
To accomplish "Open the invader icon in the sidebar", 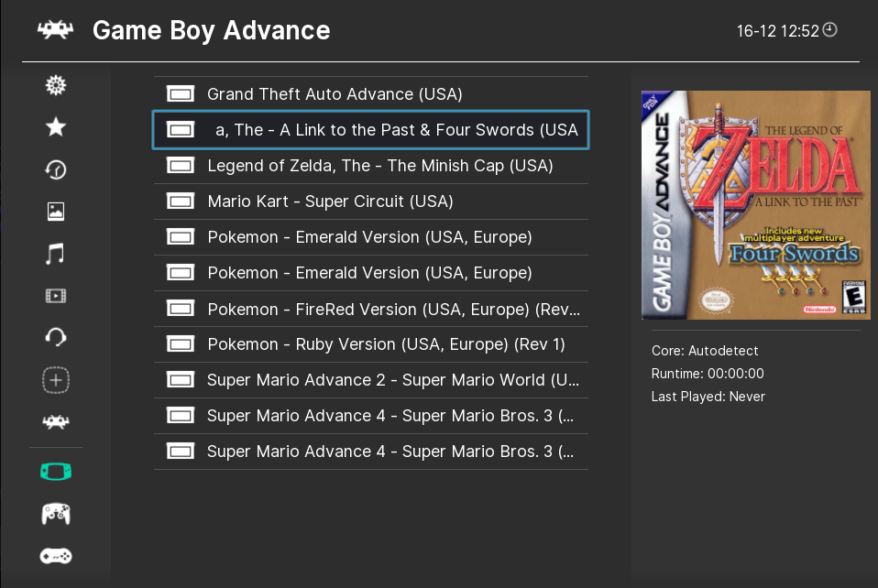I will coord(56,422).
